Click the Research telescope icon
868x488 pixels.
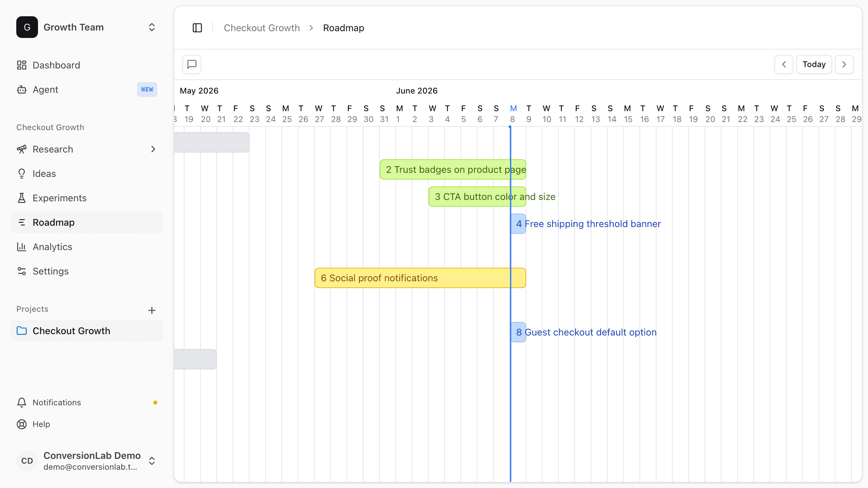point(22,149)
